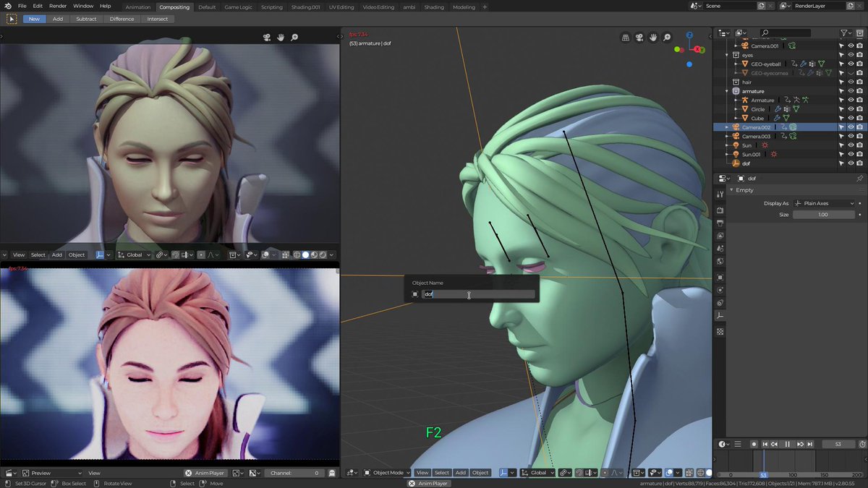Open the Render menu
Viewport: 868px width, 488px height.
click(x=58, y=6)
